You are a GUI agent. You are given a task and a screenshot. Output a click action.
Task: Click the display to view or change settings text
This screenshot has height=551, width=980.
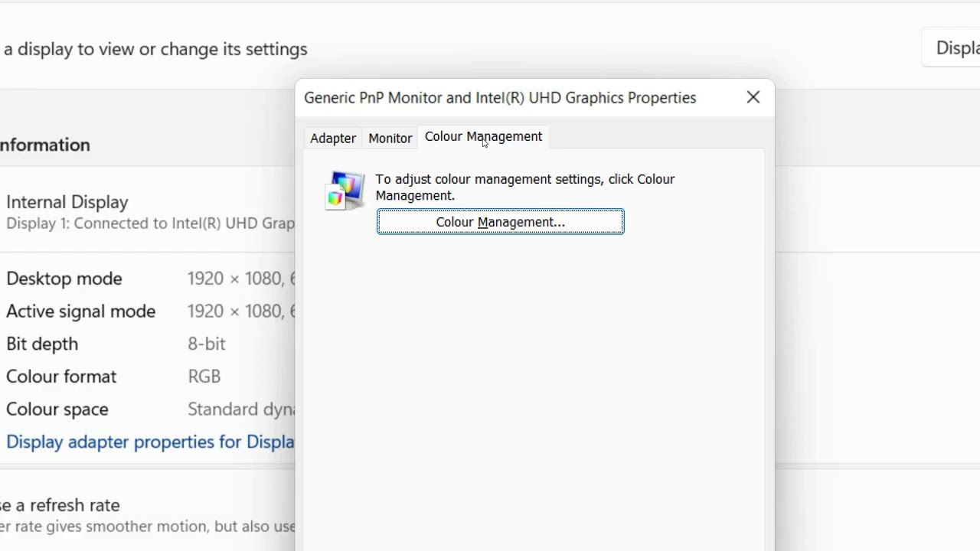pyautogui.click(x=155, y=49)
